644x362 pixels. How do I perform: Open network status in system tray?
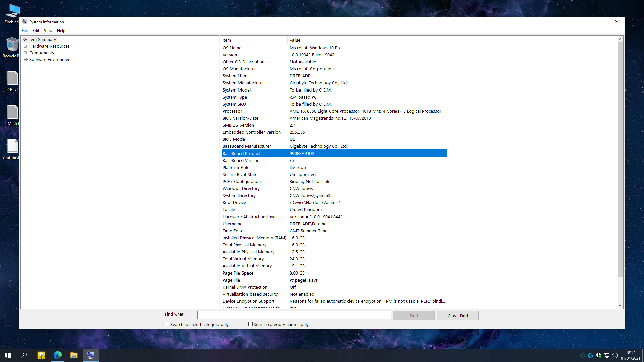[x=607, y=355]
